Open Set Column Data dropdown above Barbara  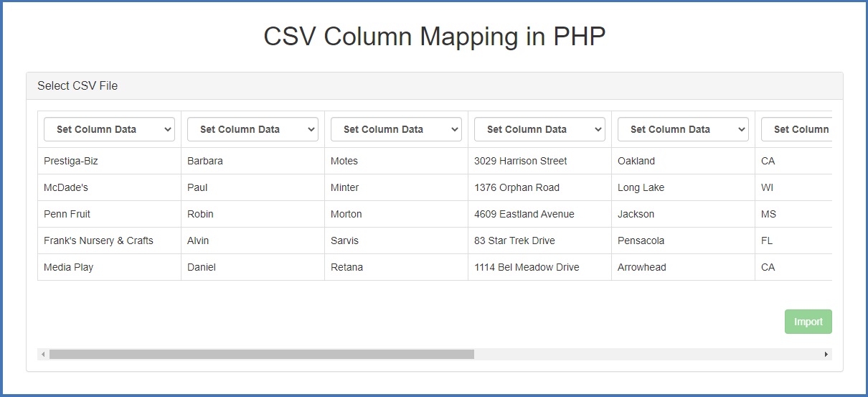pos(253,129)
